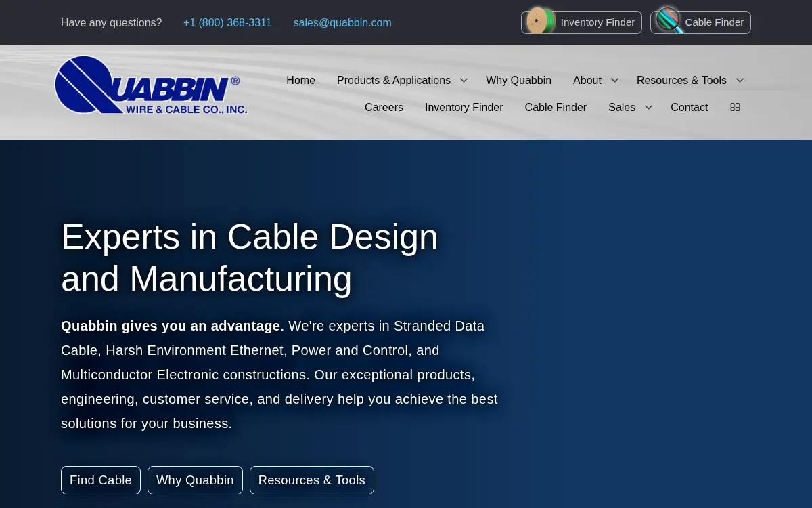The height and width of the screenshot is (508, 812).
Task: Click the small glyph icon after Contact
Action: coord(735,107)
